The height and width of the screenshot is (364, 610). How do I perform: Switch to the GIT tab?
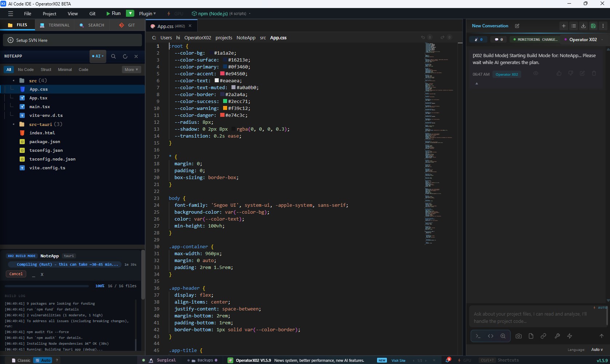(x=127, y=25)
